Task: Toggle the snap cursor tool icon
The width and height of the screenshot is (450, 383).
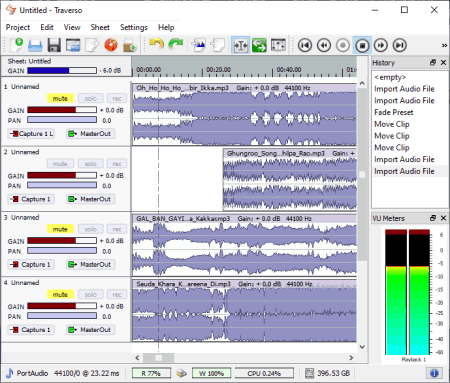Action: (x=240, y=45)
